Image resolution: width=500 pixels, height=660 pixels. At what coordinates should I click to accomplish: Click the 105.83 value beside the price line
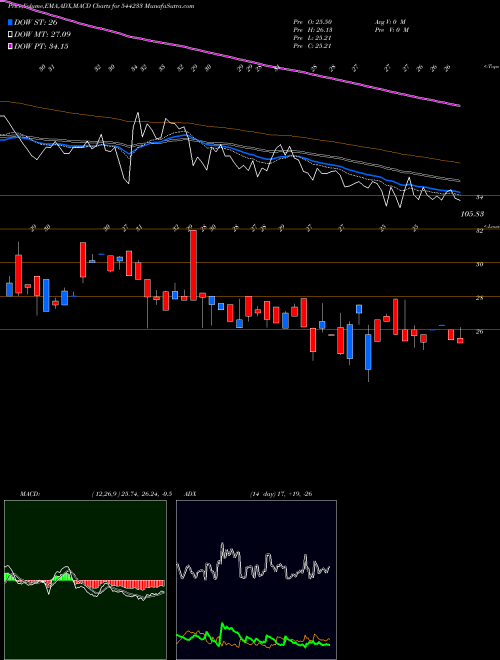472,214
